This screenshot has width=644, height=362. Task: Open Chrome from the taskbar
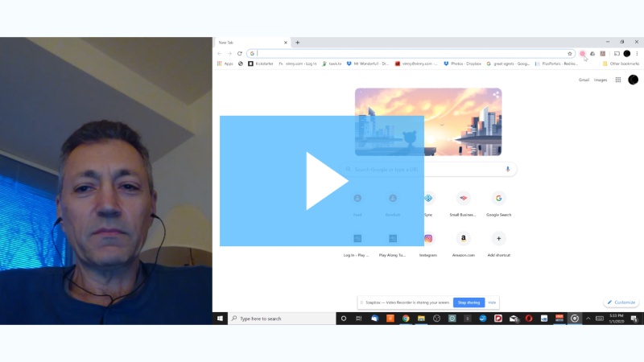tap(406, 319)
